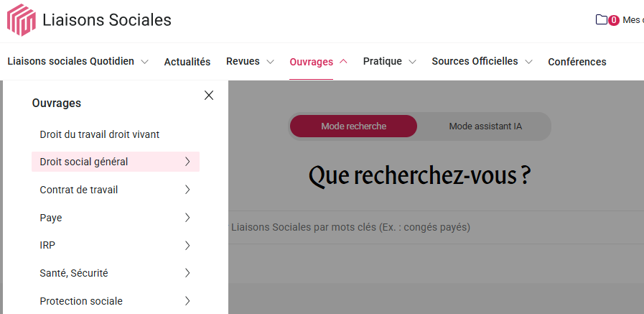Click the Pratique menu label
The width and height of the screenshot is (644, 314).
[383, 62]
